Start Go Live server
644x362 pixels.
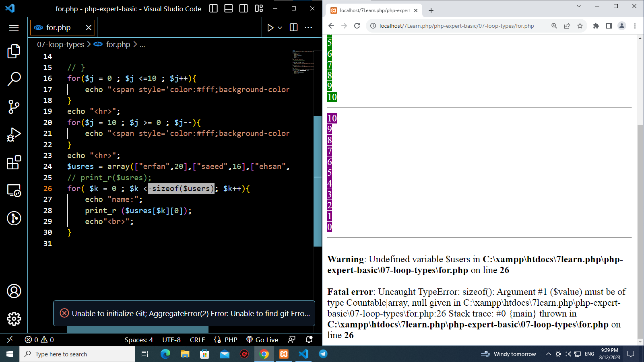click(x=262, y=339)
